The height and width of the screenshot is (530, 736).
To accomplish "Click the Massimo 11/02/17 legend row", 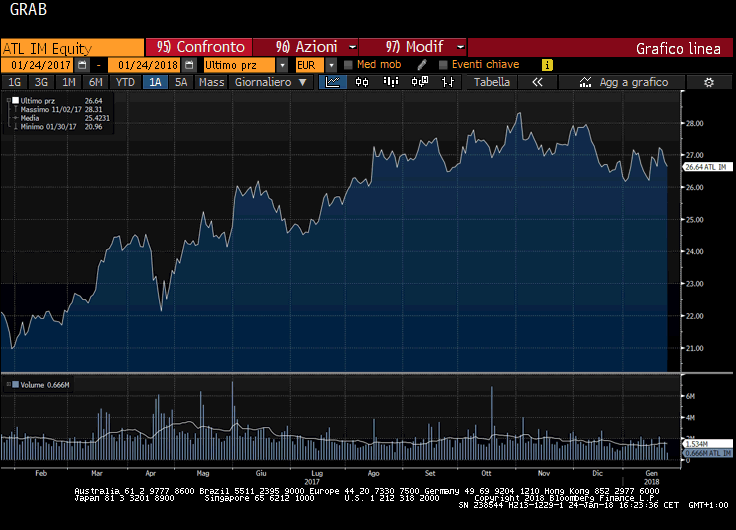I will click(61, 109).
